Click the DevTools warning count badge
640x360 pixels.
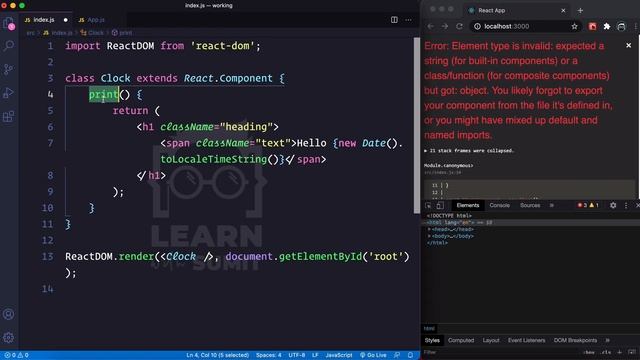594,205
